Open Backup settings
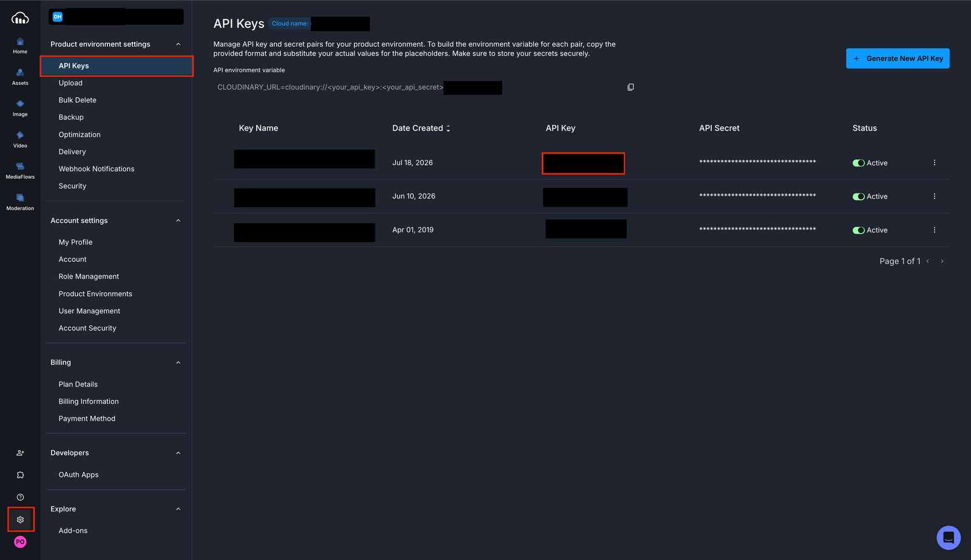The image size is (971, 560). (71, 117)
